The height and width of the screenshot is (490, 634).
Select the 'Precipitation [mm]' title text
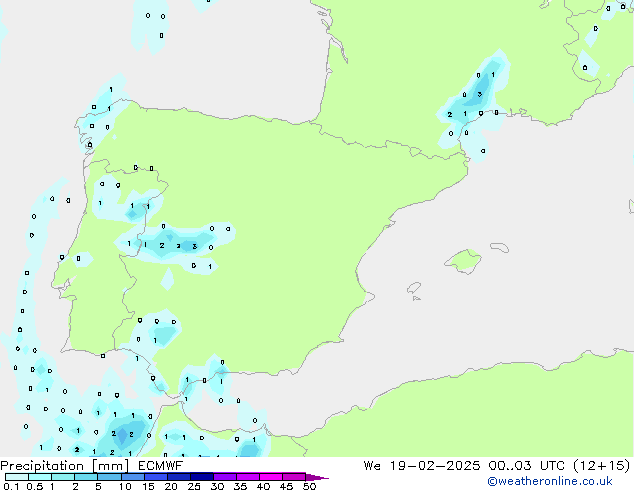65,466
